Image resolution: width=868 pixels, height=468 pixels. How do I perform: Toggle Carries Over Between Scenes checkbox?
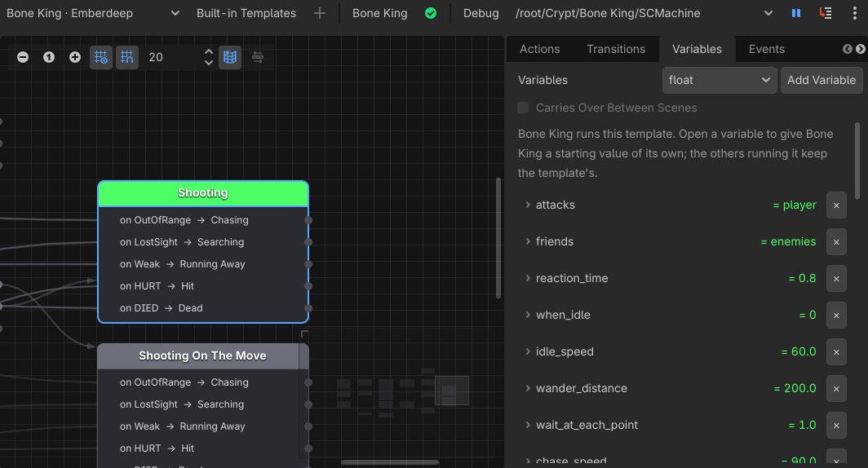(523, 108)
